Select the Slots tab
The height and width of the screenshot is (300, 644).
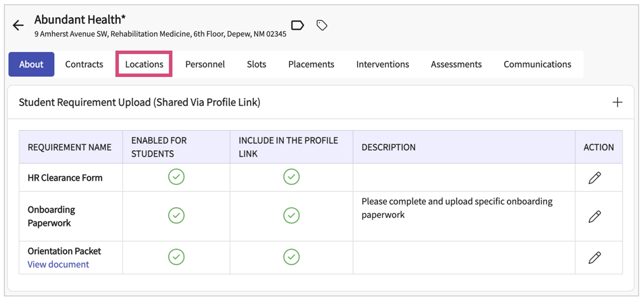(256, 64)
